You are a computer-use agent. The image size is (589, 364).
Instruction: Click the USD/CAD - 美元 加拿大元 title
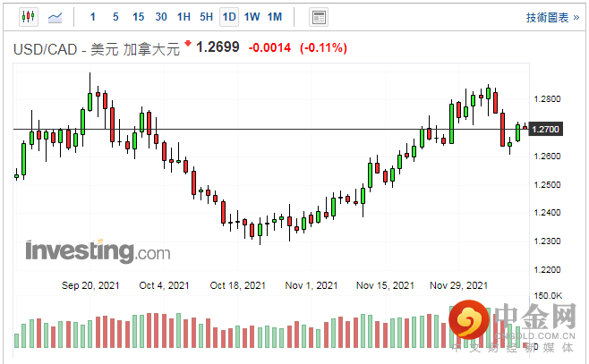pyautogui.click(x=97, y=49)
